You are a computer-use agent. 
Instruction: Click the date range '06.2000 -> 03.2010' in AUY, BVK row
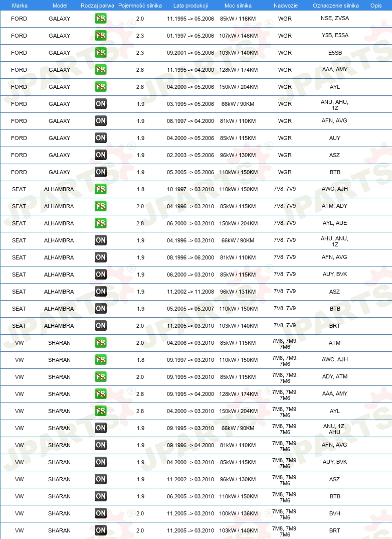tap(190, 275)
